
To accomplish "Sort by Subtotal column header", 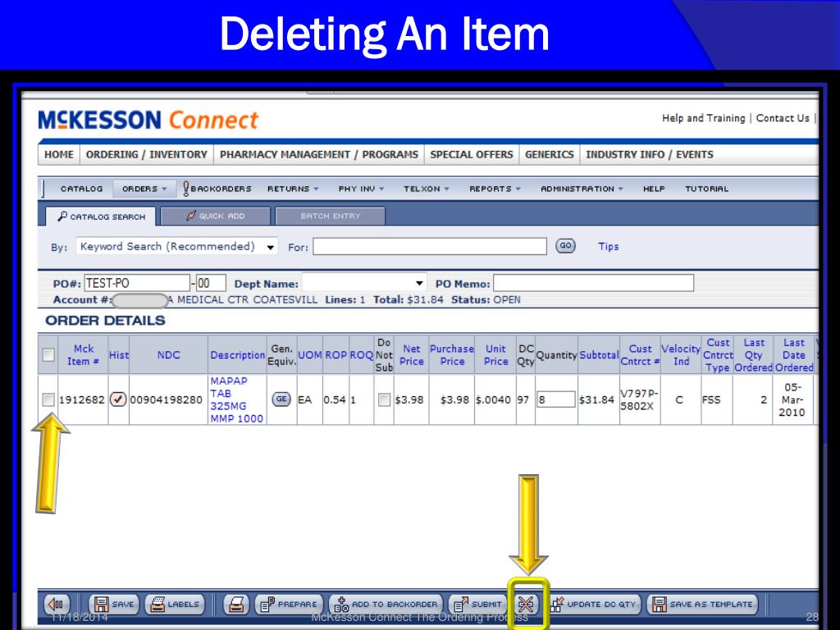I will 599,354.
